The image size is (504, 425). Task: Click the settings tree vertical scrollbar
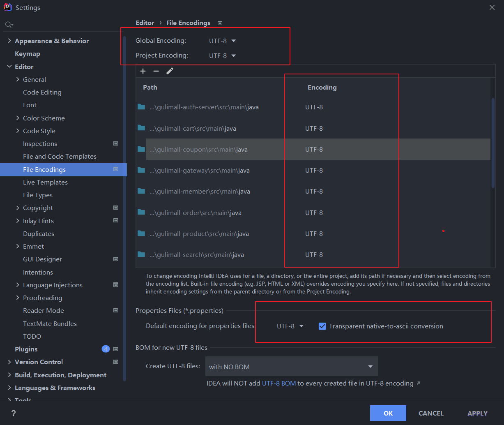pos(124,209)
